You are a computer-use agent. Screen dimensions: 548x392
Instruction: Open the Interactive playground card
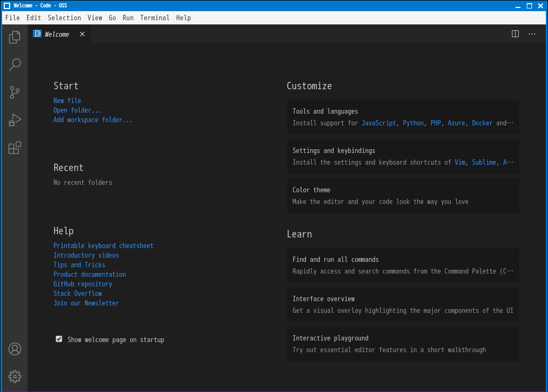click(403, 344)
